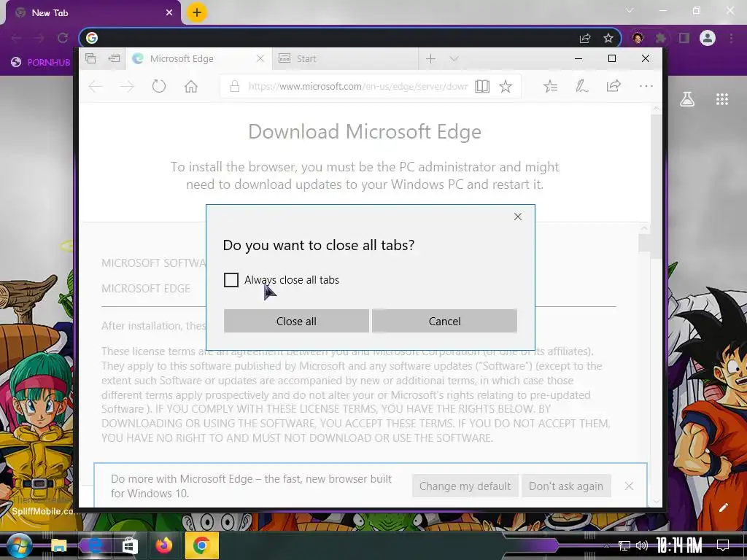Open a new tab in Edge

click(x=430, y=58)
